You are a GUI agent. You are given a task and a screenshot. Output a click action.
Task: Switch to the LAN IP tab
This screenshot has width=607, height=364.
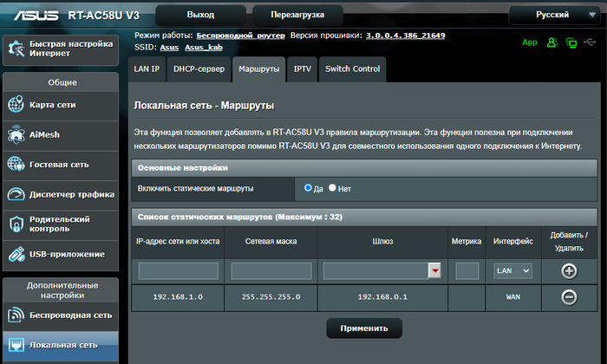[x=147, y=69]
